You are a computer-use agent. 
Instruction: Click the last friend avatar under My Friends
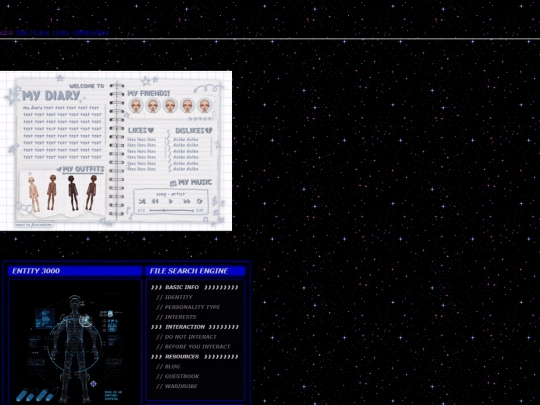(x=204, y=105)
